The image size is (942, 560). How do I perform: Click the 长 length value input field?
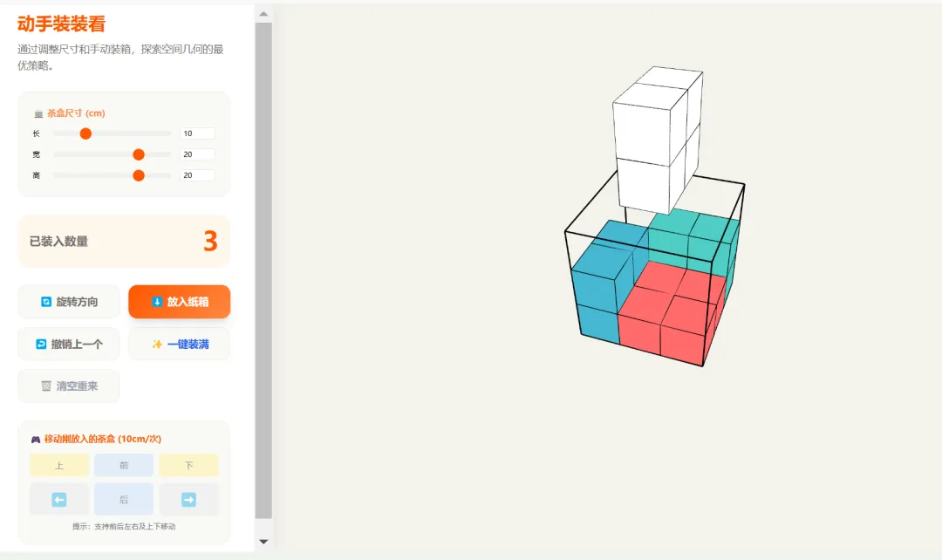(197, 133)
